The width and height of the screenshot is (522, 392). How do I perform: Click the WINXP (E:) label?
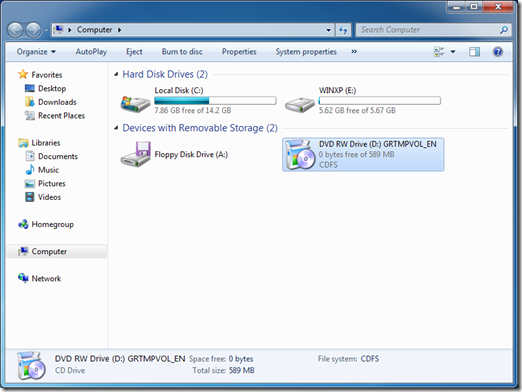[x=337, y=90]
